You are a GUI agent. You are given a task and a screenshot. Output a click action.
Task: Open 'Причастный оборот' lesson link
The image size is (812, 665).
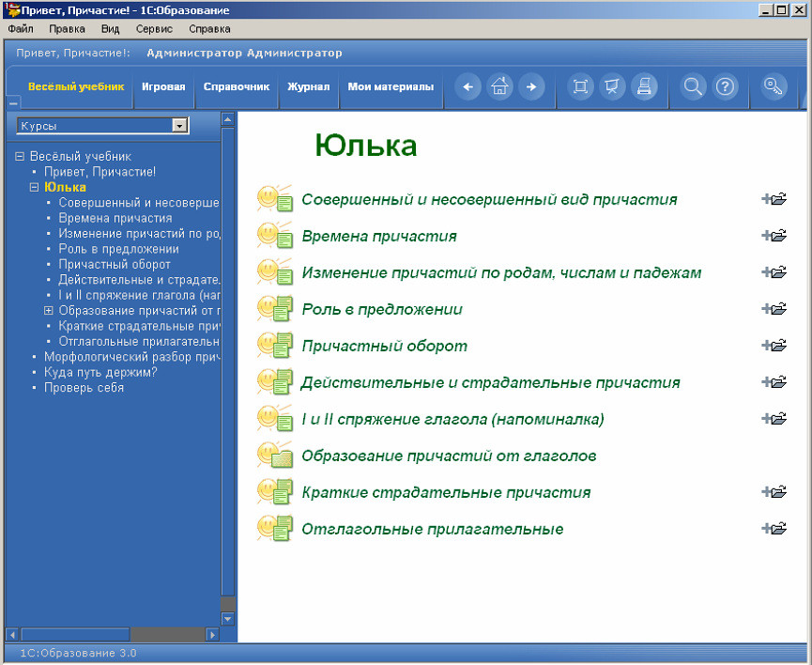click(x=384, y=346)
